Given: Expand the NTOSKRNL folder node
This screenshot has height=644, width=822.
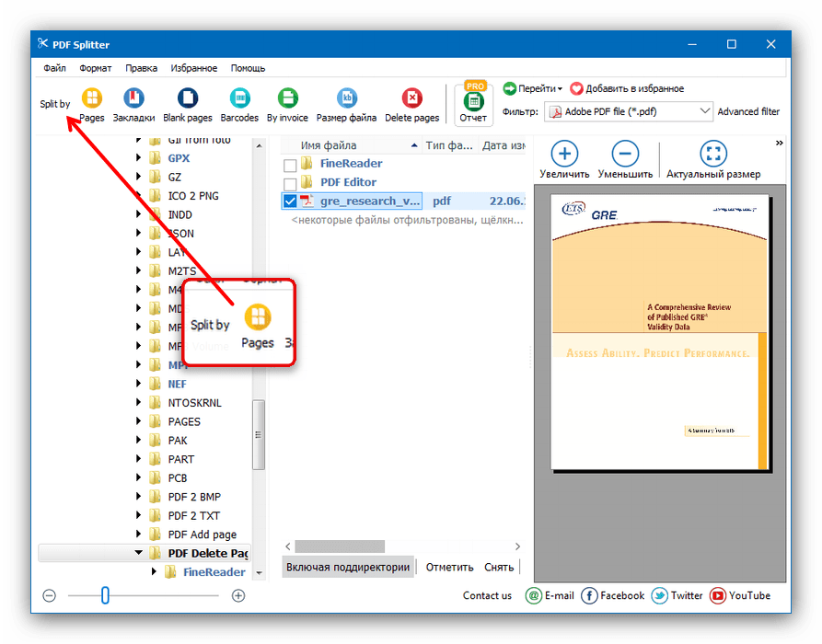Looking at the screenshot, I should click(x=138, y=402).
